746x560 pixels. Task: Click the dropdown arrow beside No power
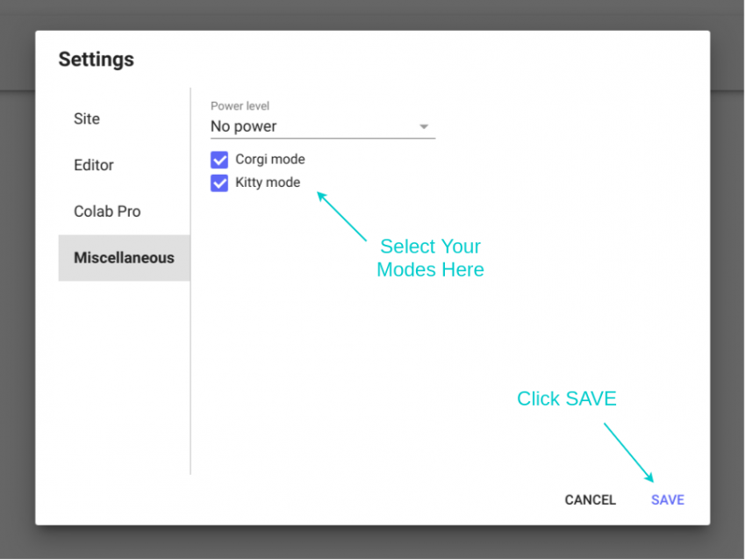[424, 126]
